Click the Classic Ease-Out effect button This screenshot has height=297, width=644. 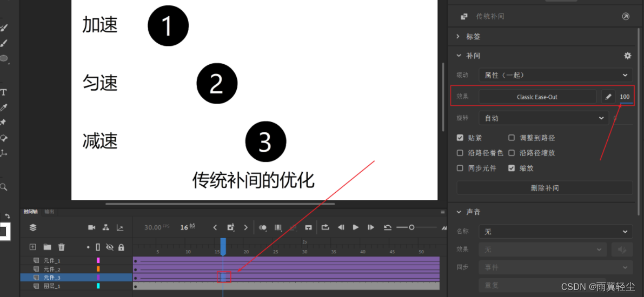pyautogui.click(x=537, y=97)
